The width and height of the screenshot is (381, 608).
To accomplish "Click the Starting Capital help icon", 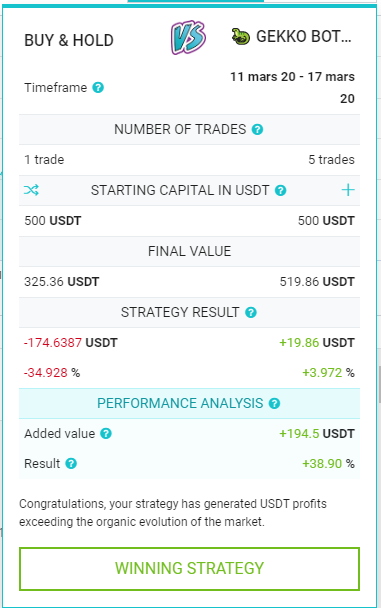I will coord(280,190).
